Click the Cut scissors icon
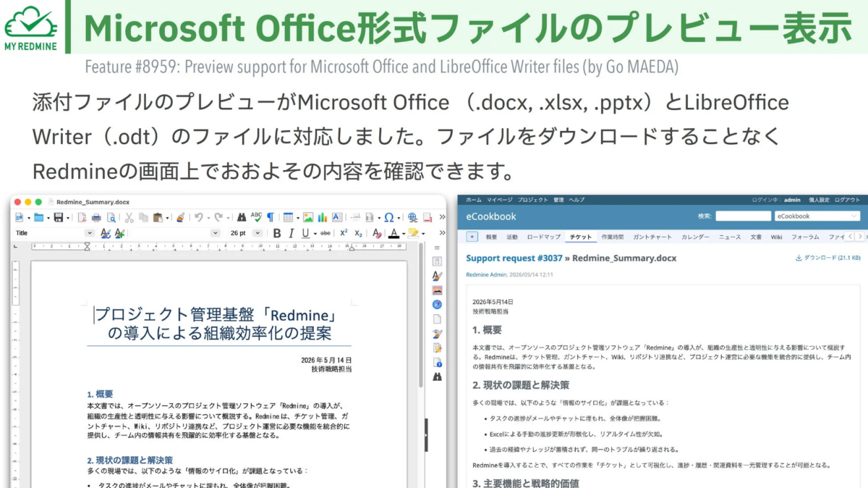The image size is (868, 488). coord(129,216)
